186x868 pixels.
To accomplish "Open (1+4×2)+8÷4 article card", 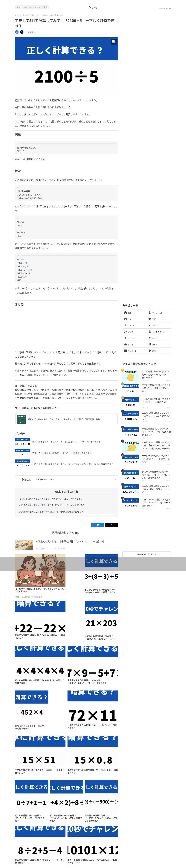I will point(66,801).
